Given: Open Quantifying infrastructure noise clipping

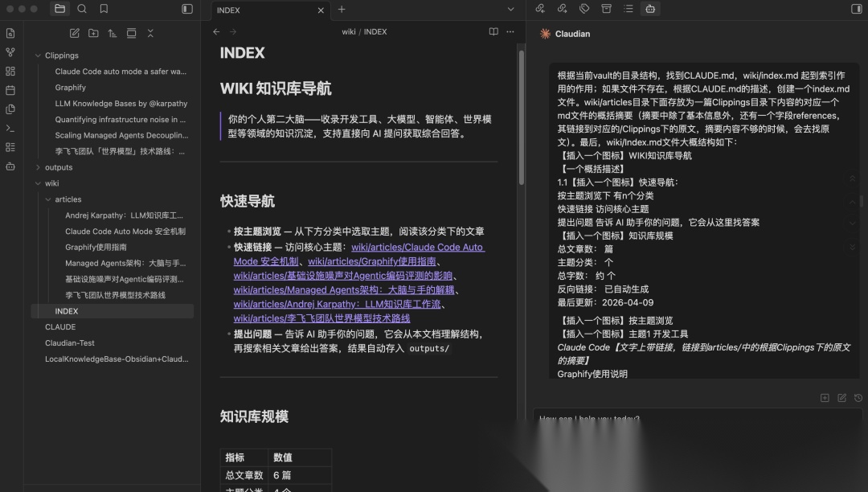Looking at the screenshot, I should coord(120,120).
